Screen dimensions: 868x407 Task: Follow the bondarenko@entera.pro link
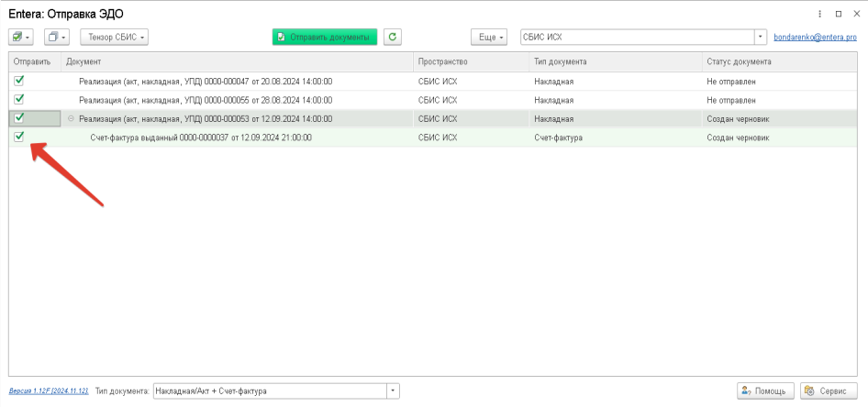click(x=815, y=37)
